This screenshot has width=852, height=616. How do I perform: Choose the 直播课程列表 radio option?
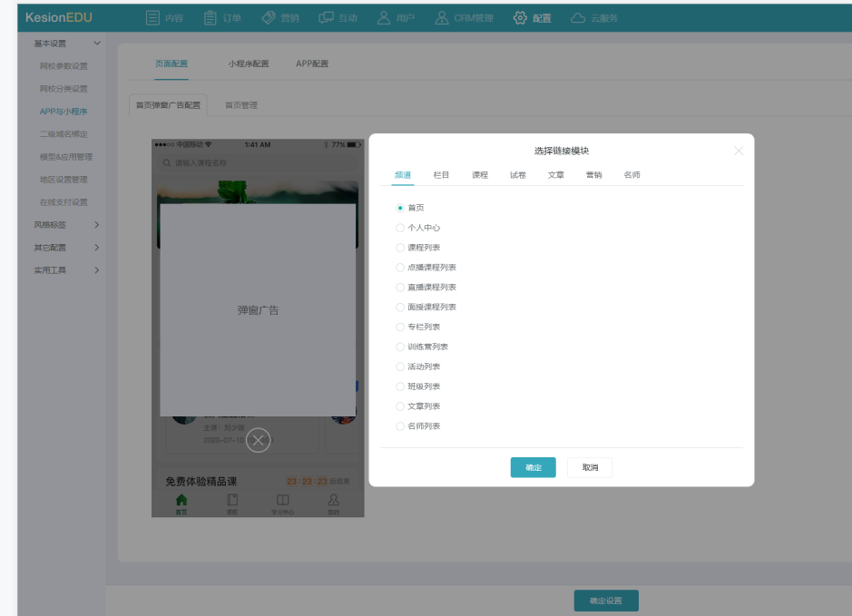coord(400,288)
